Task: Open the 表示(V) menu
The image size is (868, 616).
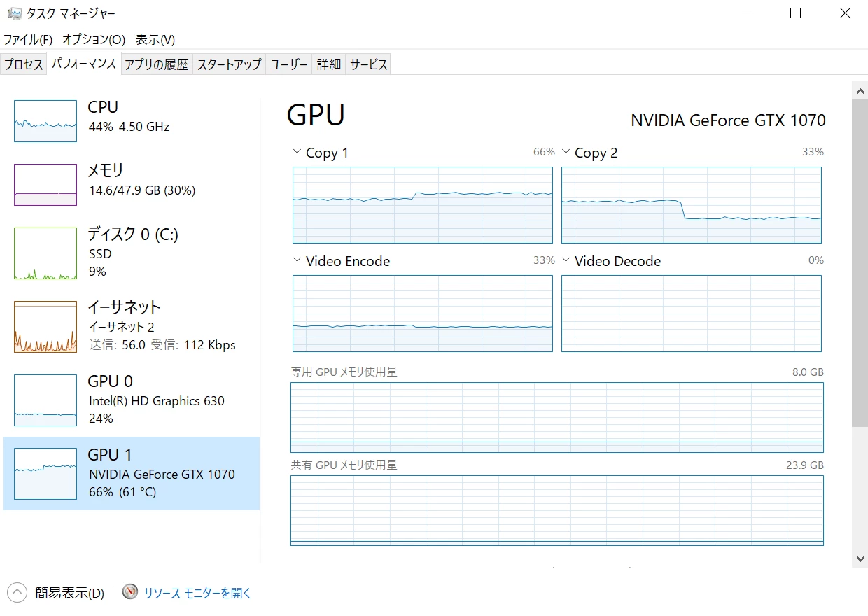Action: tap(155, 39)
